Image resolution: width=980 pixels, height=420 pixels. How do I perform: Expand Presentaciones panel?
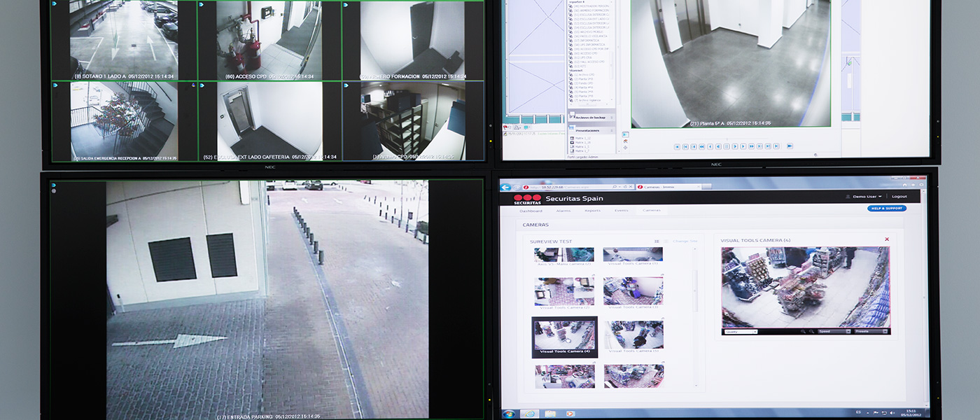[x=591, y=130]
